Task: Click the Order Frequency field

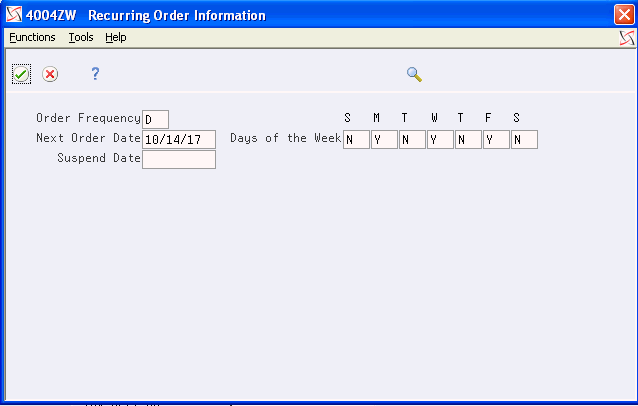Action: coord(155,119)
